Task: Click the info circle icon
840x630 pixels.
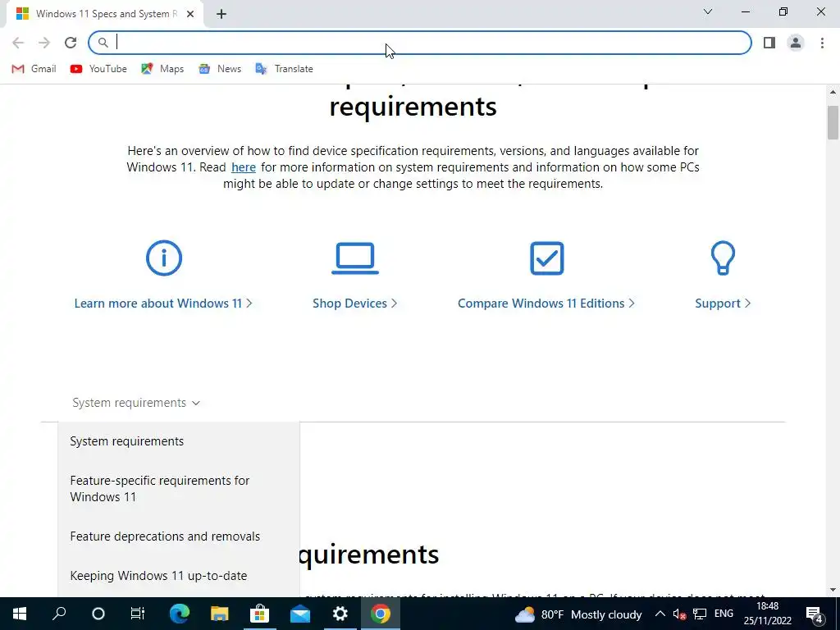Action: tap(164, 258)
